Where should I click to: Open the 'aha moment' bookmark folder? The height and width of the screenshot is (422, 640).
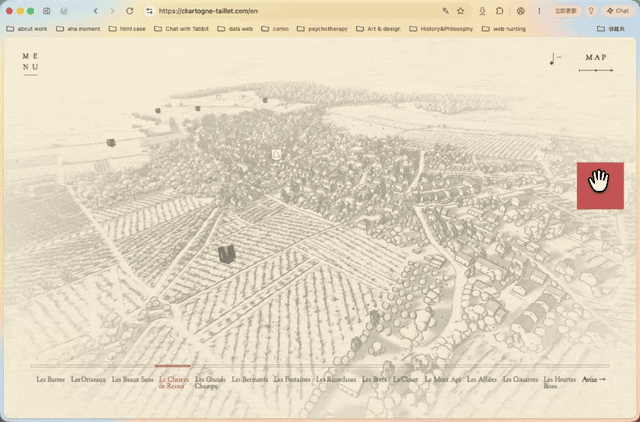78,29
